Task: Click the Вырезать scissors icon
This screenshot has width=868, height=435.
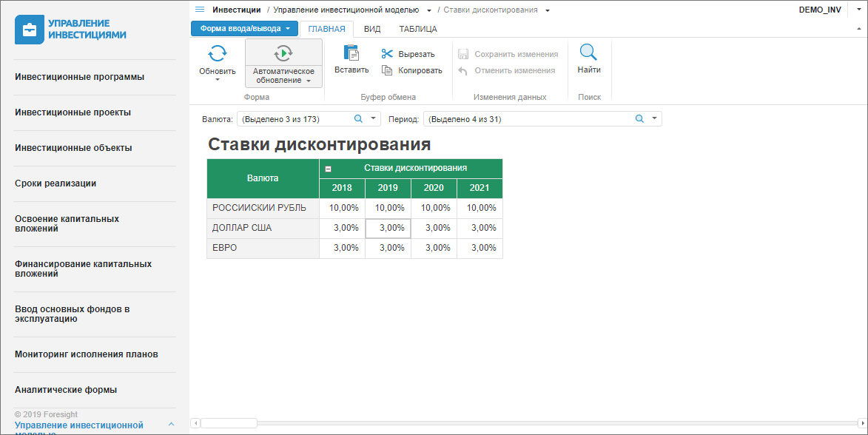Action: [x=387, y=54]
